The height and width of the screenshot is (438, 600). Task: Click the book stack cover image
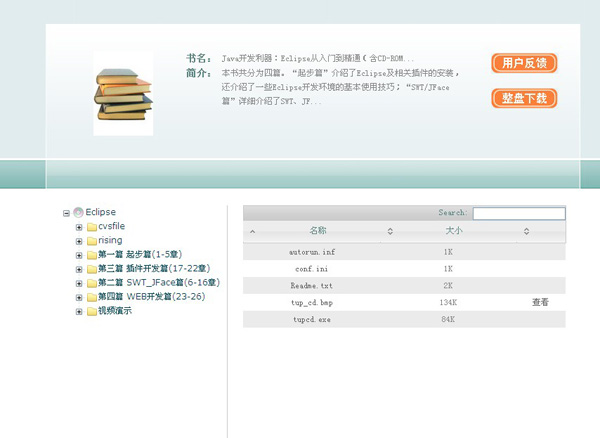123,93
